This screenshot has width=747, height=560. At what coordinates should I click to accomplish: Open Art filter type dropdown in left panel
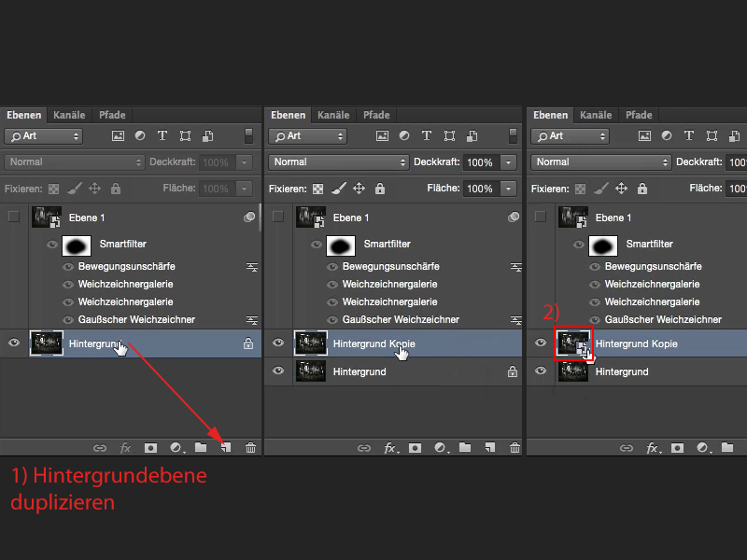coord(43,136)
